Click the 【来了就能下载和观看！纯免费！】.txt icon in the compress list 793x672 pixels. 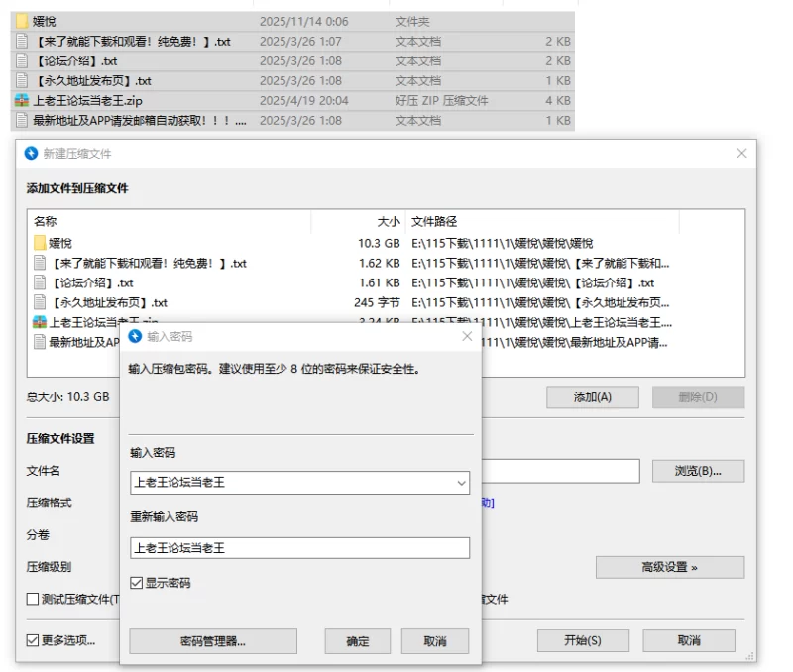point(40,263)
